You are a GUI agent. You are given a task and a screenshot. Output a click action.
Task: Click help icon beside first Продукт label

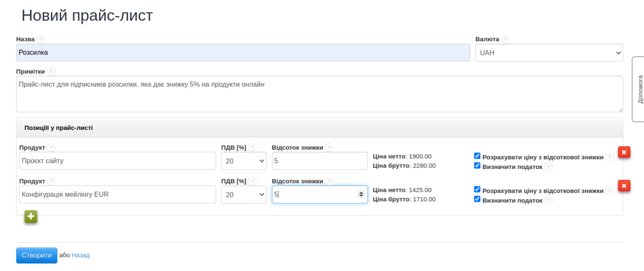click(51, 147)
